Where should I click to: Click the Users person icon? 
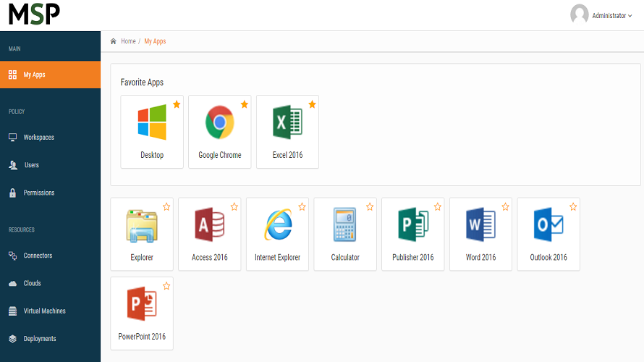tap(13, 165)
